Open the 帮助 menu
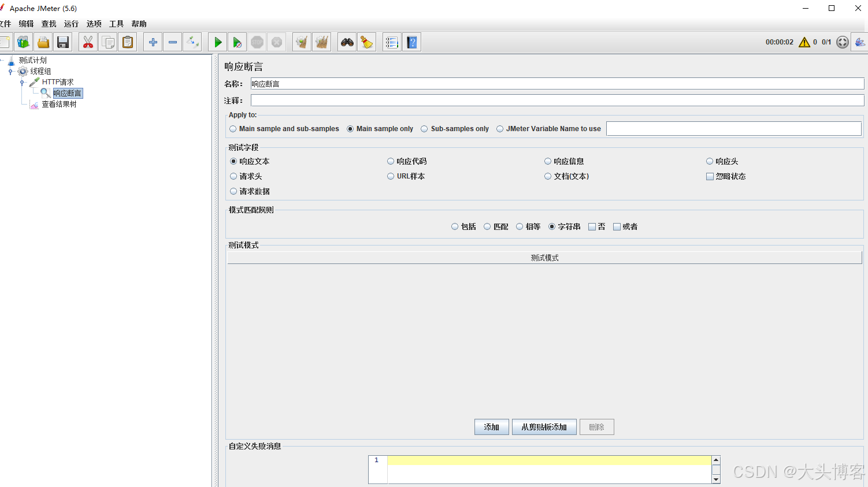Image resolution: width=868 pixels, height=487 pixels. tap(139, 24)
